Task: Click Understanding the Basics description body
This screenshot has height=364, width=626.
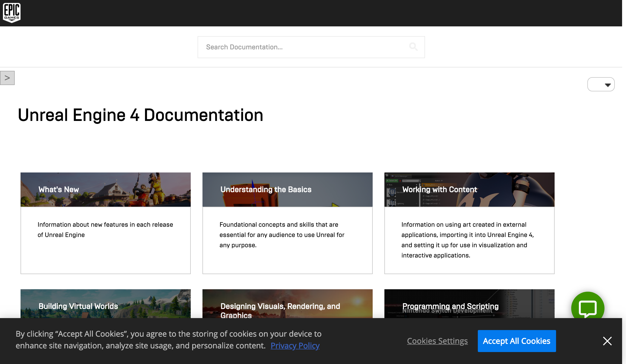Action: click(282, 235)
